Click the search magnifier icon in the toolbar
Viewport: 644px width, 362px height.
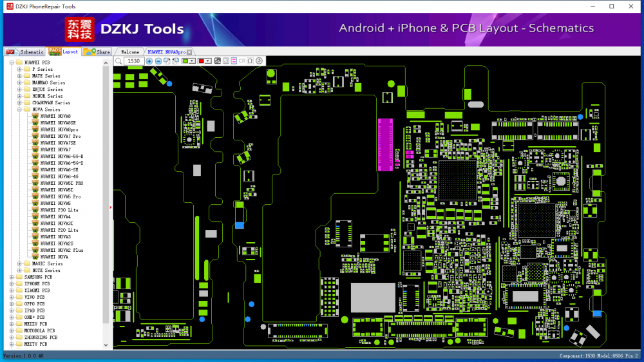(x=118, y=61)
